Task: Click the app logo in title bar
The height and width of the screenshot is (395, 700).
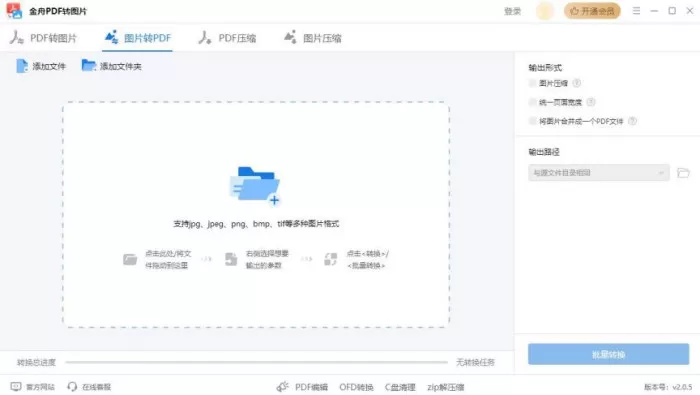Action: coord(14,11)
